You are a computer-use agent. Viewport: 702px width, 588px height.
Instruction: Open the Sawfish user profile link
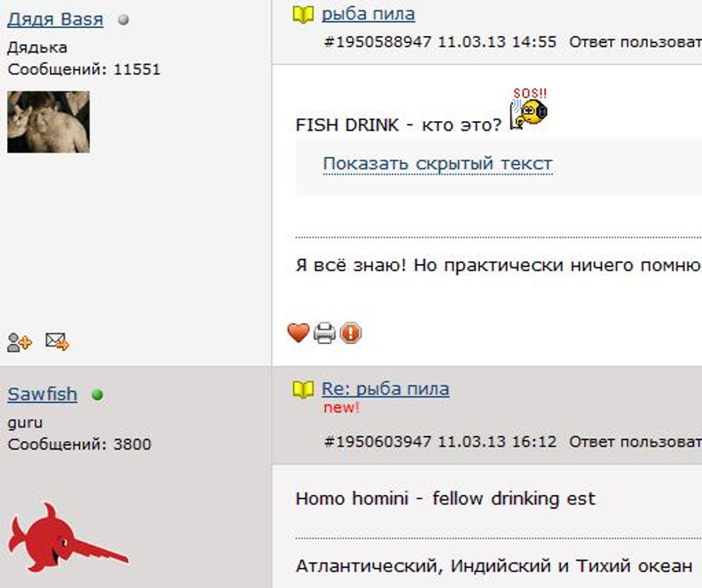(x=42, y=394)
